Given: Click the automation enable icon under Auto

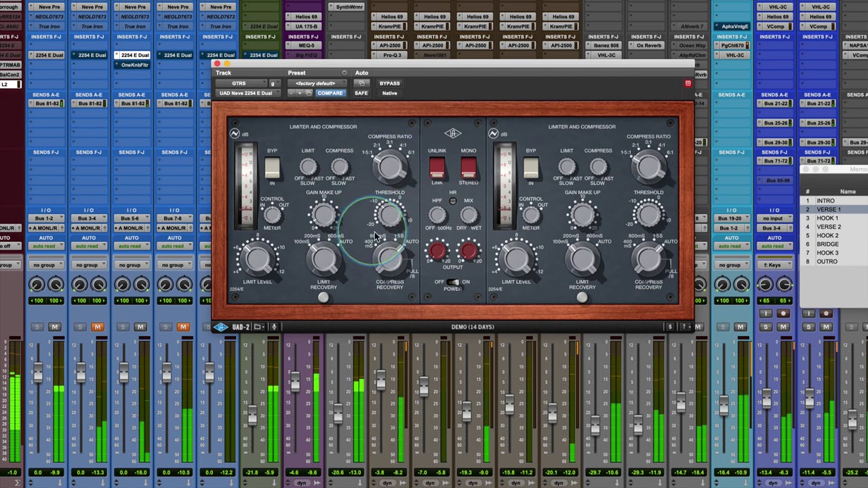Looking at the screenshot, I should pos(361,83).
